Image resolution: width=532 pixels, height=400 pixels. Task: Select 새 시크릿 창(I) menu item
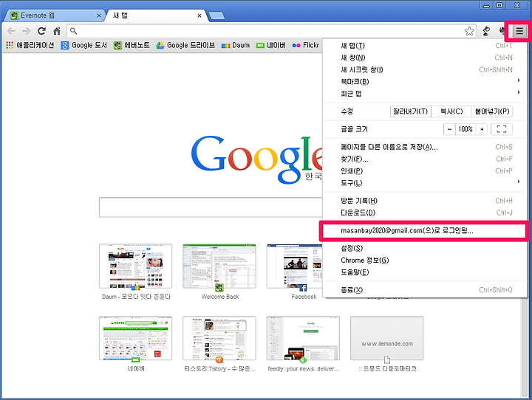pyautogui.click(x=425, y=69)
